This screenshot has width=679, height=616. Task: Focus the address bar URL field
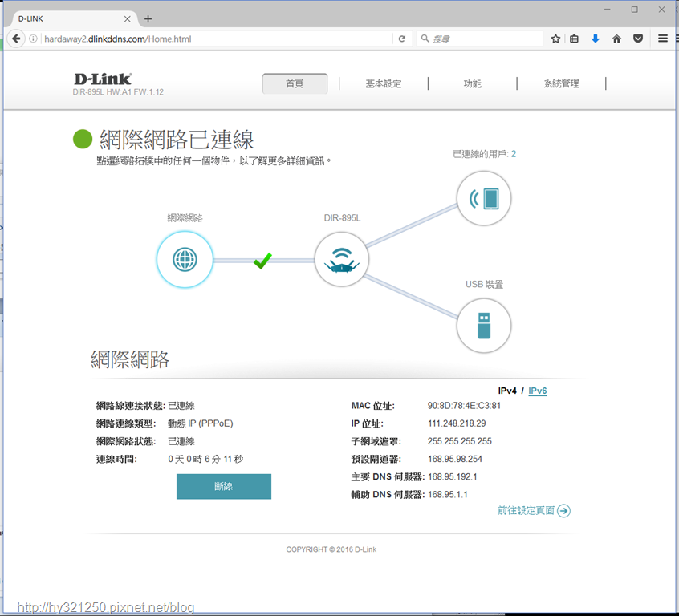[x=217, y=38]
